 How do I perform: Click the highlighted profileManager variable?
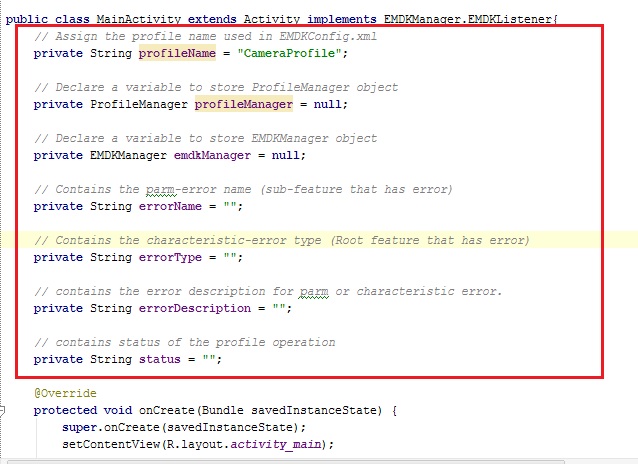point(243,104)
